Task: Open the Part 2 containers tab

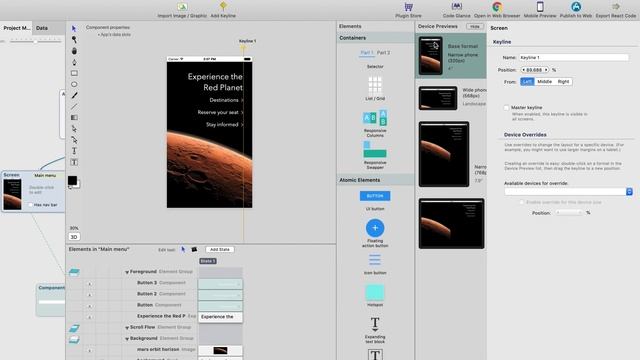Action: pos(383,53)
